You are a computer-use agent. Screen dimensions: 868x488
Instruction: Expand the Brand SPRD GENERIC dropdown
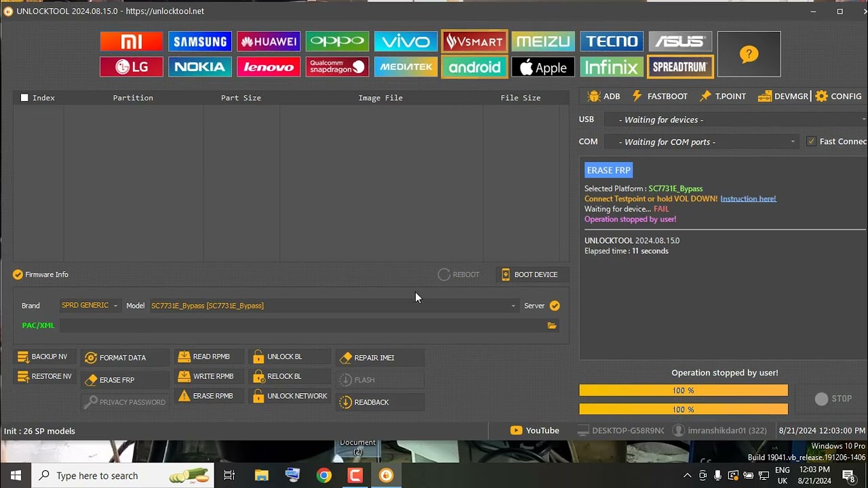point(90,306)
